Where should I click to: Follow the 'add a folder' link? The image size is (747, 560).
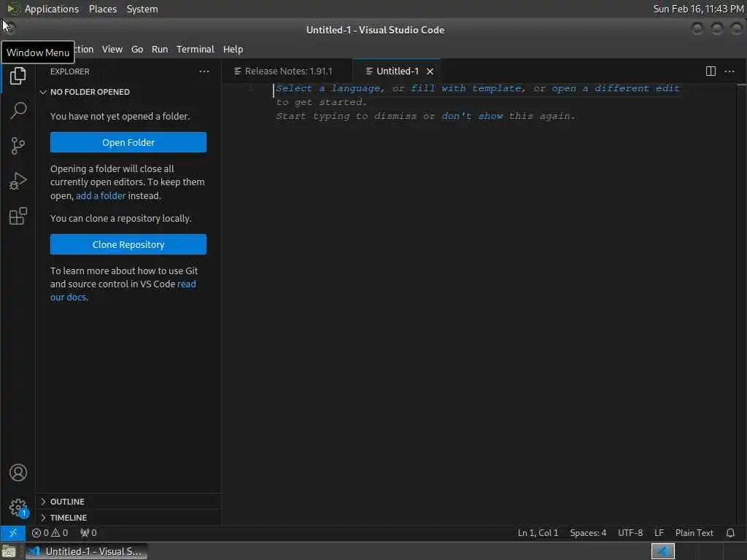pos(101,195)
